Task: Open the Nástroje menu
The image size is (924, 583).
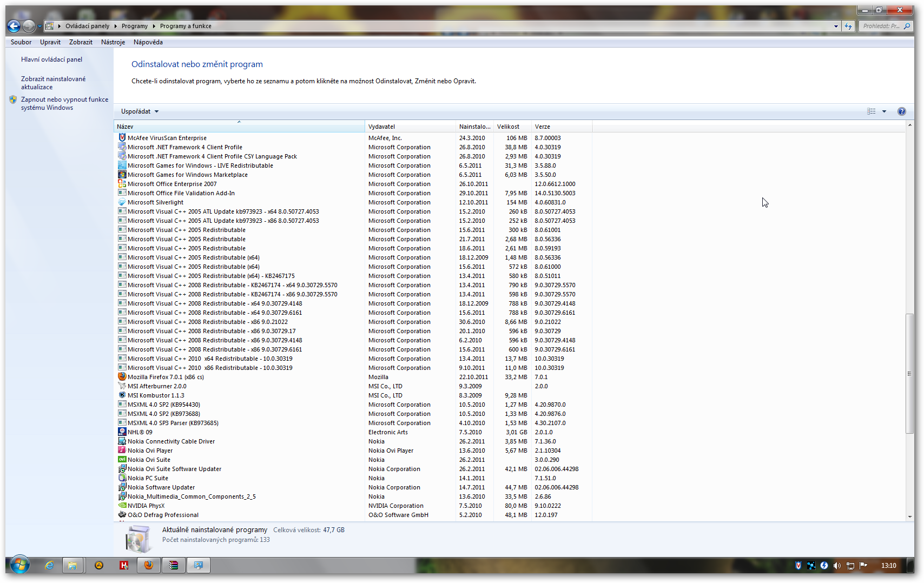Action: [x=113, y=42]
